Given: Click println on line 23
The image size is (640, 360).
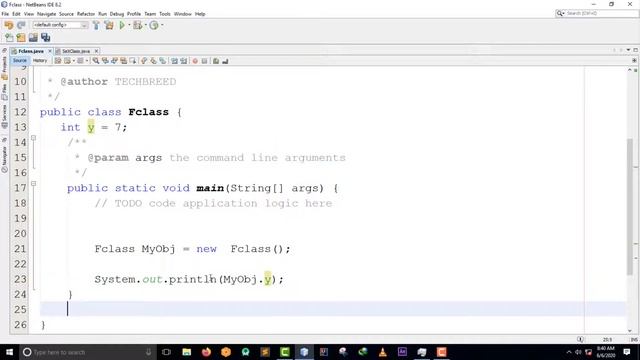Looking at the screenshot, I should tap(192, 279).
